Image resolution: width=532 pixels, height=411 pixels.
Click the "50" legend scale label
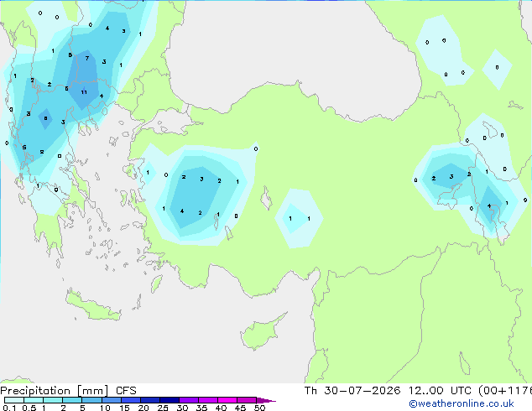pos(259,408)
